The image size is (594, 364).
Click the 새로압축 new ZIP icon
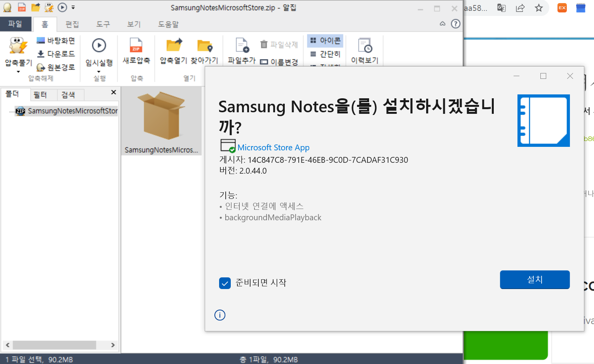coord(136,45)
